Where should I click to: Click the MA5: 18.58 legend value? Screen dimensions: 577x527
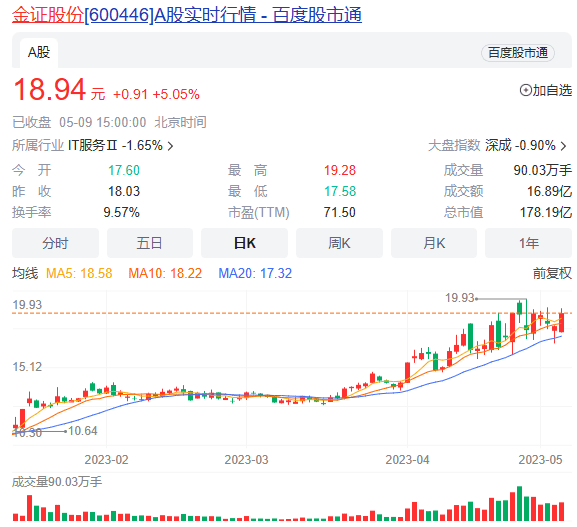pos(79,273)
